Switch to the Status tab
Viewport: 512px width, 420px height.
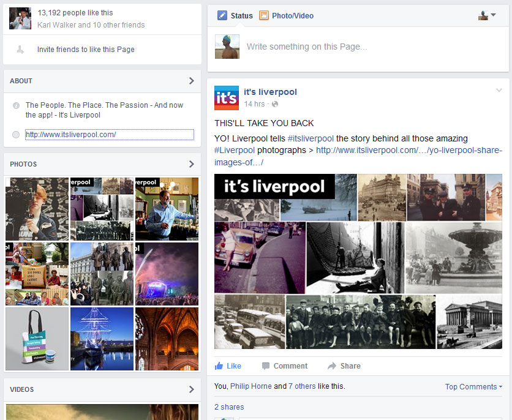click(241, 16)
